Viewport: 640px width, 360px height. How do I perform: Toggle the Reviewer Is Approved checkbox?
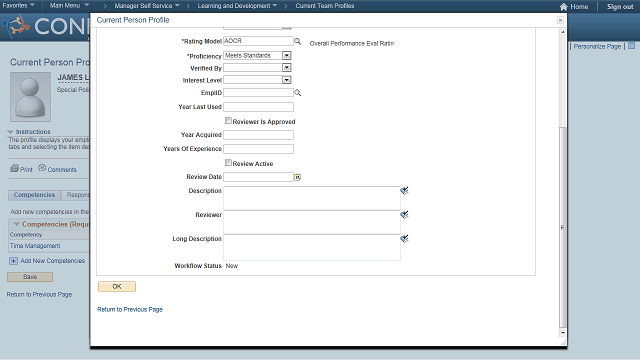[x=228, y=121]
